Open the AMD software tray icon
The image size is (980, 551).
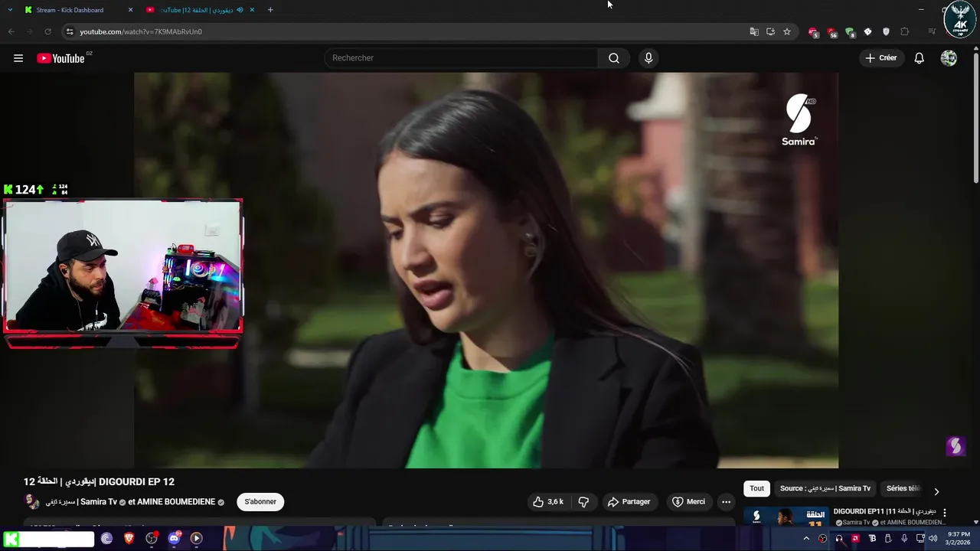pos(855,539)
